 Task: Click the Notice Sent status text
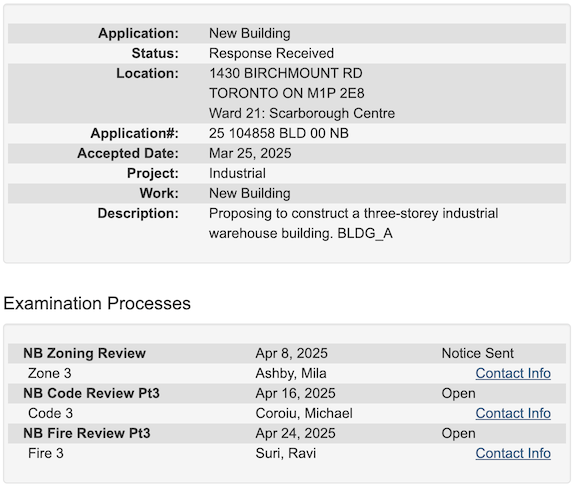pos(477,353)
